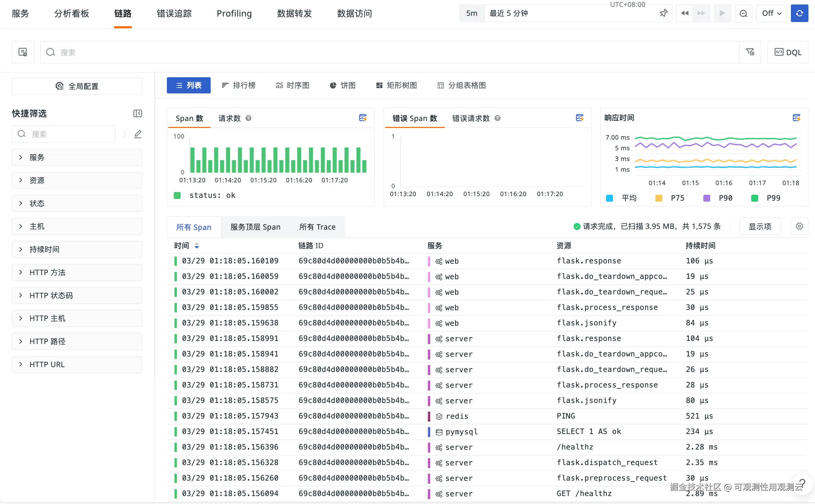Viewport: 815px width, 504px height.
Task: Collapse the 快捷筛选 panel icon
Action: click(x=138, y=113)
